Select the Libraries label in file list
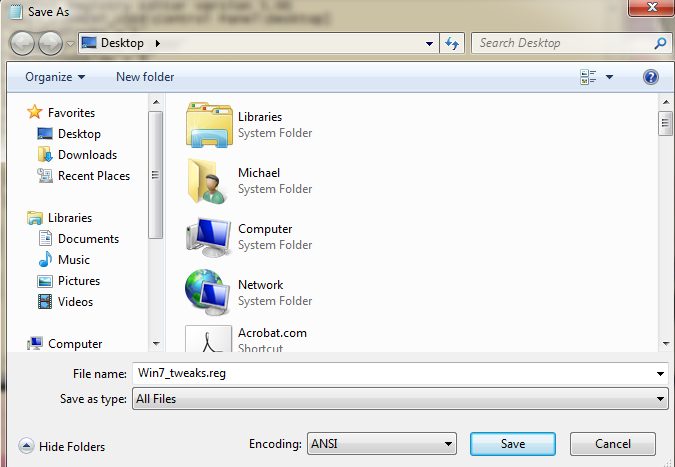Screen dimensions: 675x467 260,117
